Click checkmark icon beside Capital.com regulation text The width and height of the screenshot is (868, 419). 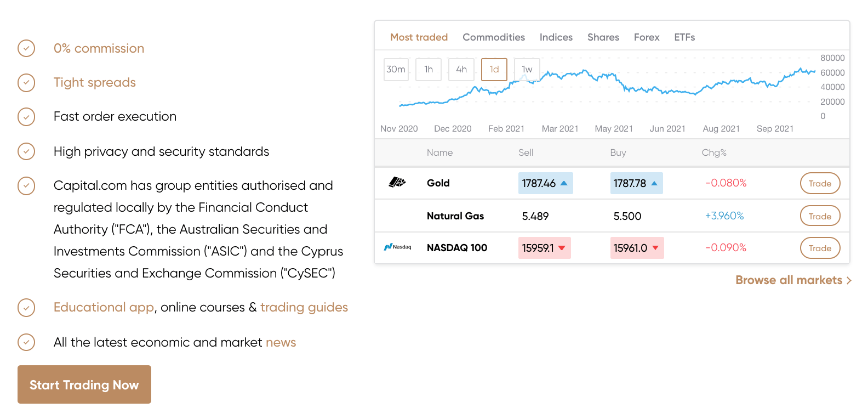[26, 185]
